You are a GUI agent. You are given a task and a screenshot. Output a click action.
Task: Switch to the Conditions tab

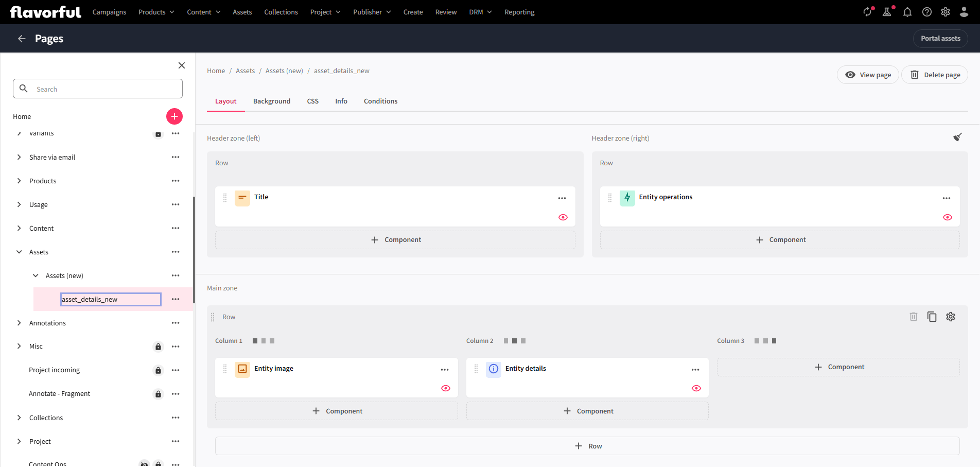point(380,101)
